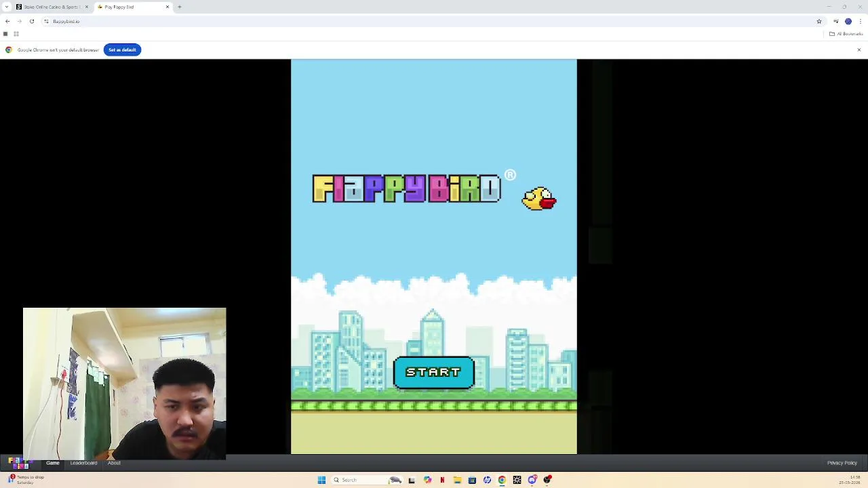Viewport: 868px width, 488px height.
Task: Click Set as default browser button
Action: (x=122, y=49)
